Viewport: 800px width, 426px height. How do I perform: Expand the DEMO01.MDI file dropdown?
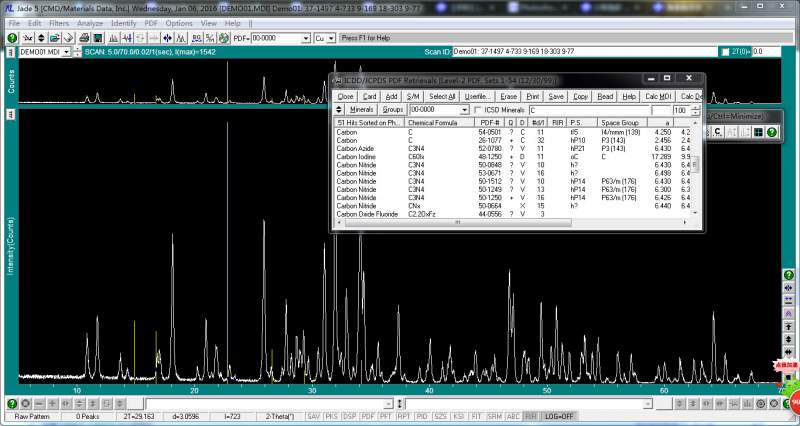tap(66, 51)
